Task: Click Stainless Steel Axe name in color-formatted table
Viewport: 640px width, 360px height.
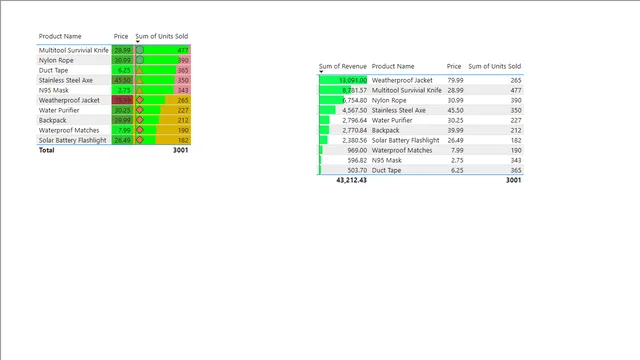Action: 66,80
